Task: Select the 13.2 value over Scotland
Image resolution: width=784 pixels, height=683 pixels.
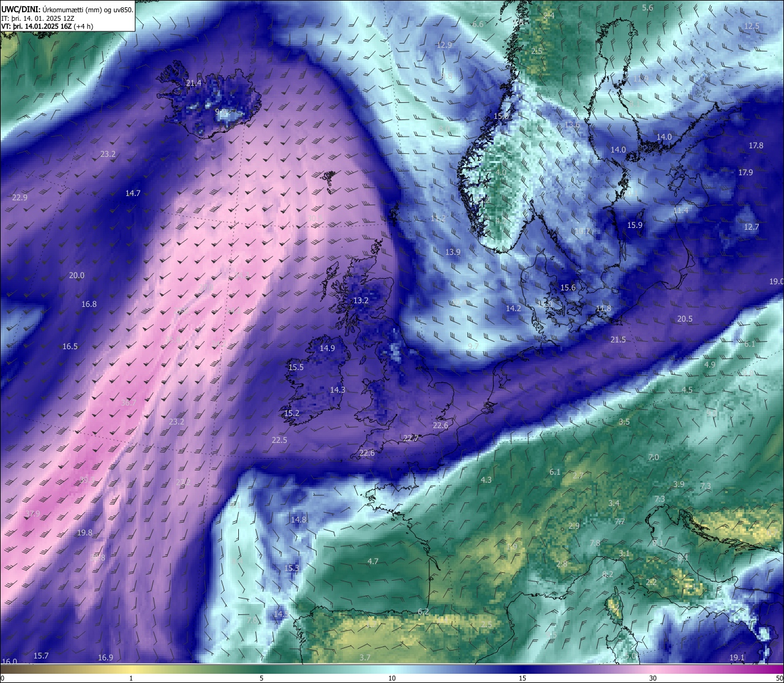Action: pyautogui.click(x=361, y=301)
